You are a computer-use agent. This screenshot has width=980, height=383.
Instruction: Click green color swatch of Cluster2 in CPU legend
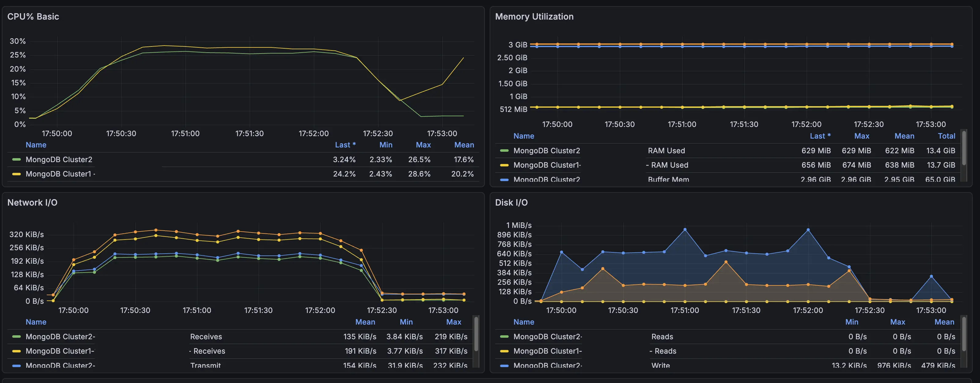17,159
